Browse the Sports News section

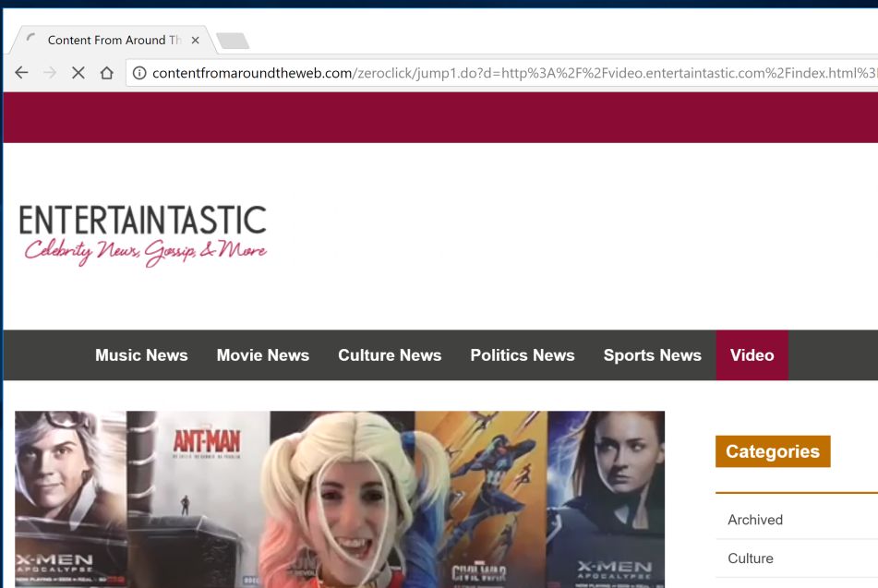point(652,354)
